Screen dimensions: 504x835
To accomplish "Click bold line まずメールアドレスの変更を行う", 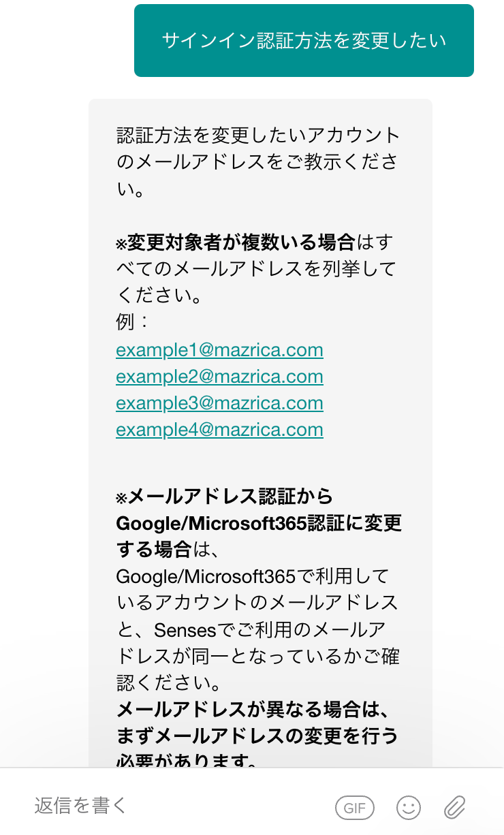I will tap(257, 736).
